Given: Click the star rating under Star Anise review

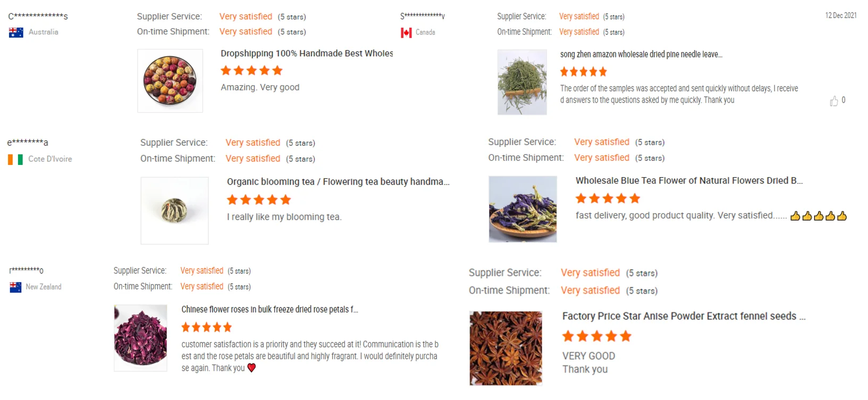Looking at the screenshot, I should (x=597, y=336).
